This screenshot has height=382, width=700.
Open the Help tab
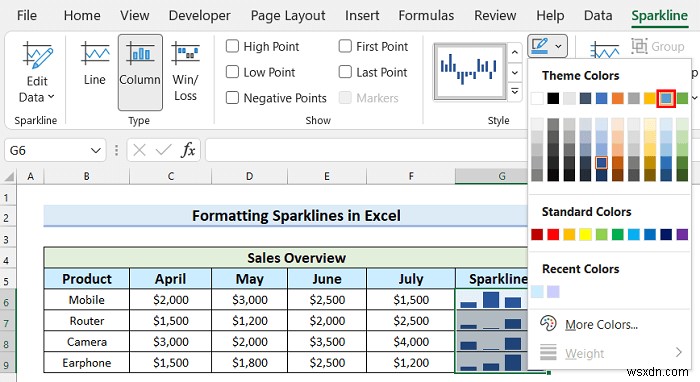click(550, 16)
